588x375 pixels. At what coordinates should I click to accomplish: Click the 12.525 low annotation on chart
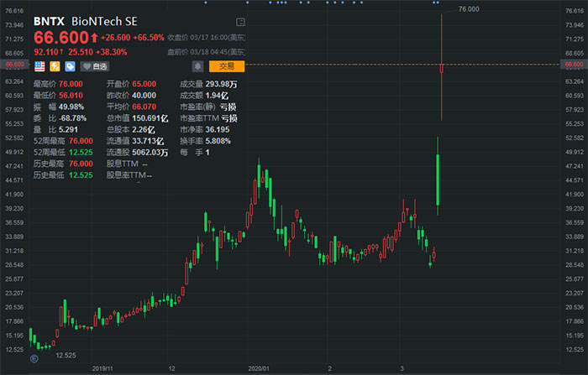[x=66, y=355]
